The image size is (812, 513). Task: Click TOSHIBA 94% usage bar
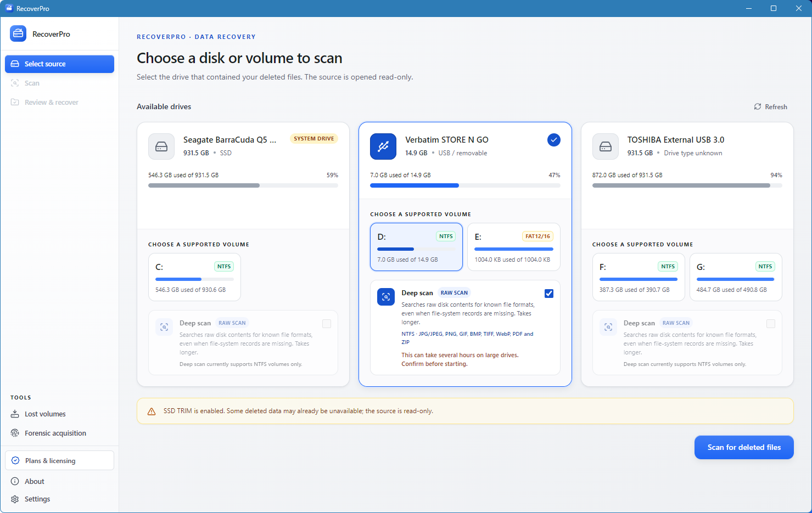687,185
